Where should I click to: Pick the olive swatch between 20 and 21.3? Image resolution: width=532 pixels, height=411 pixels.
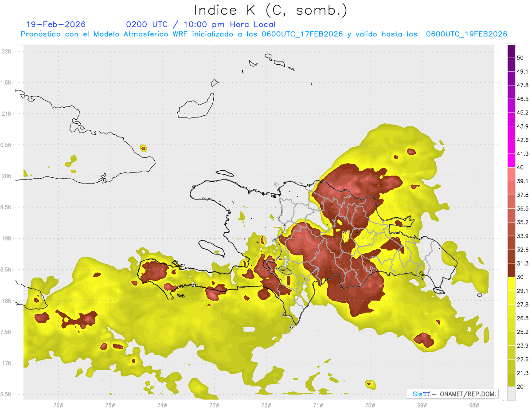coord(511,380)
